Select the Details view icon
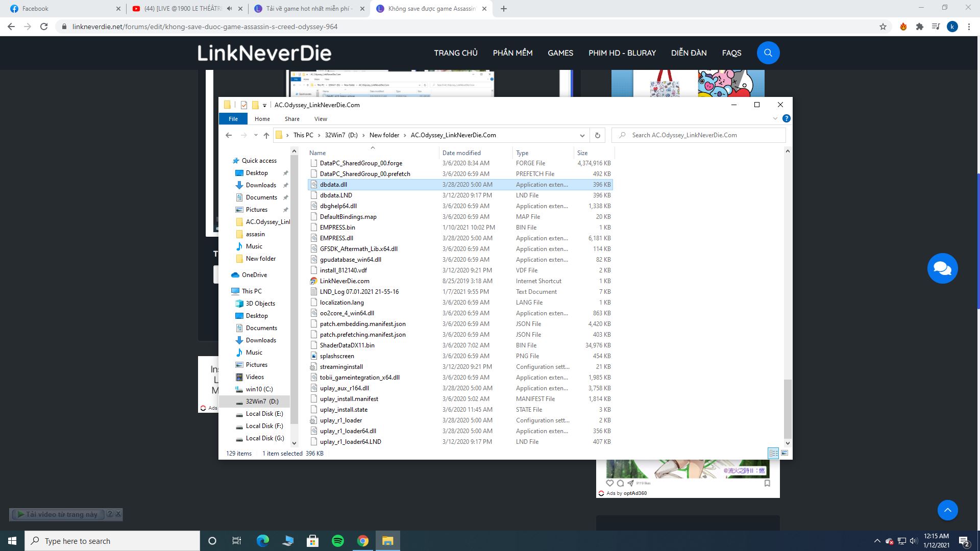This screenshot has height=551, width=980. (773, 453)
